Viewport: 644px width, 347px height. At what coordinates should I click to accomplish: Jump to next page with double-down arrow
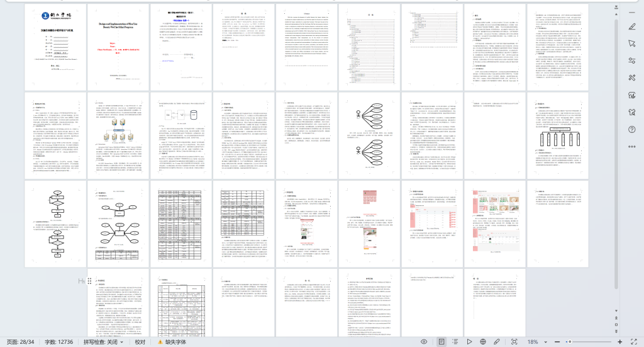pyautogui.click(x=616, y=331)
